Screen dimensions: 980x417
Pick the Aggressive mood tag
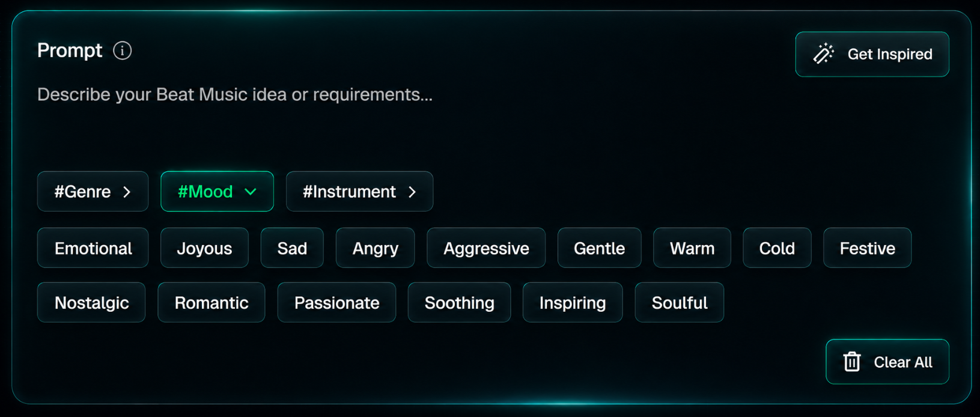click(x=486, y=248)
